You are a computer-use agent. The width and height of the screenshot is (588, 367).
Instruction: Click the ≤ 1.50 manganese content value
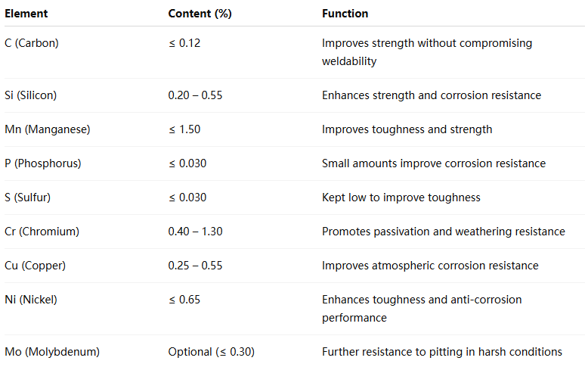pyautogui.click(x=184, y=129)
